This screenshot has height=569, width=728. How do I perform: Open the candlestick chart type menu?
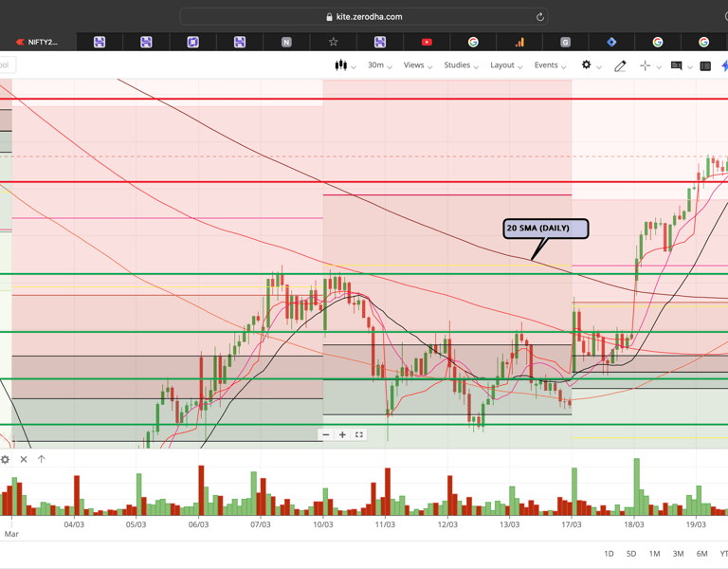(x=345, y=65)
